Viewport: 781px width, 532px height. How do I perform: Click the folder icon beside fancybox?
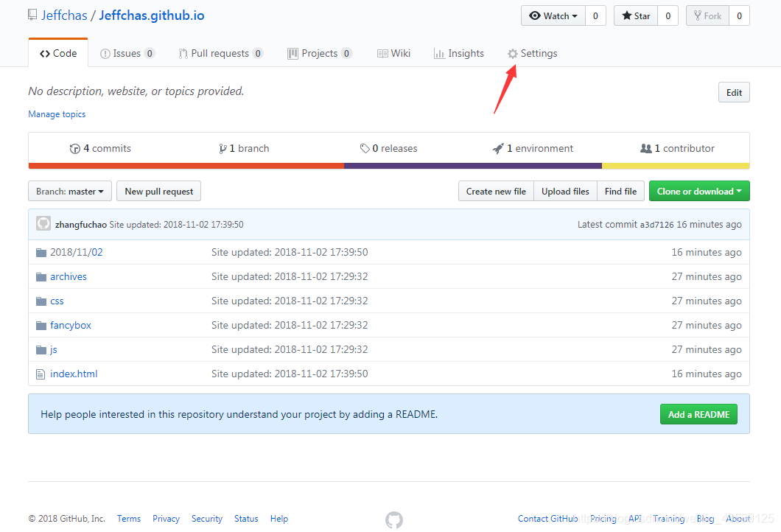41,326
